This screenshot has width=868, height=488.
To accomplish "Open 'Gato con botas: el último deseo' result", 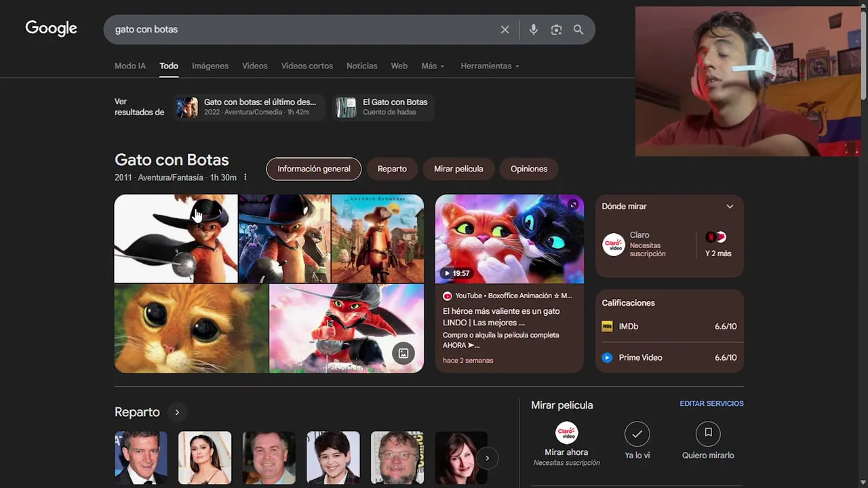I will 248,107.
